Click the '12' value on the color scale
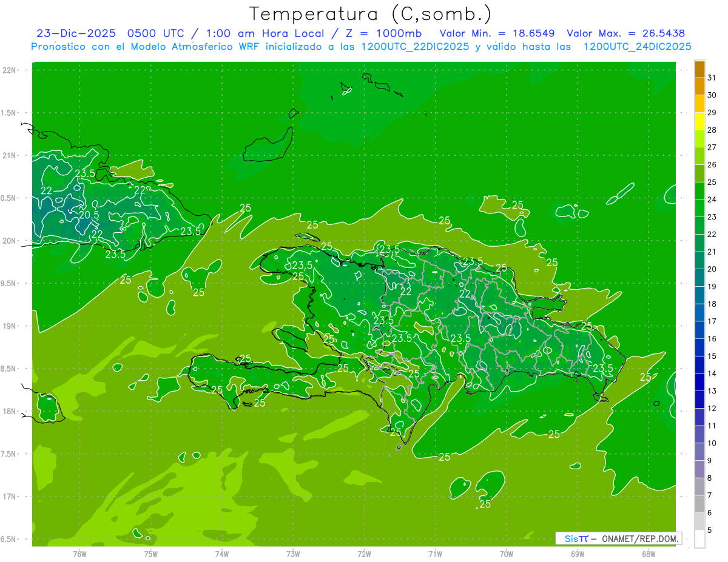The image size is (728, 562). click(x=712, y=408)
